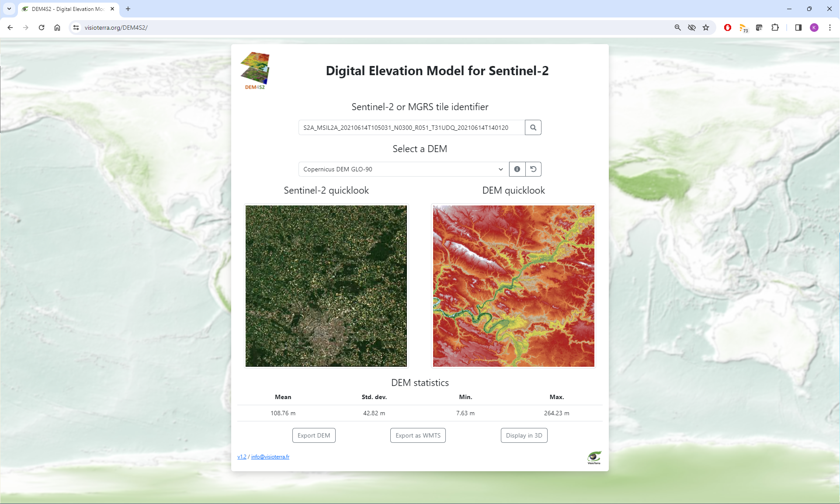Open a new browser tab
840x504 pixels.
tap(128, 9)
